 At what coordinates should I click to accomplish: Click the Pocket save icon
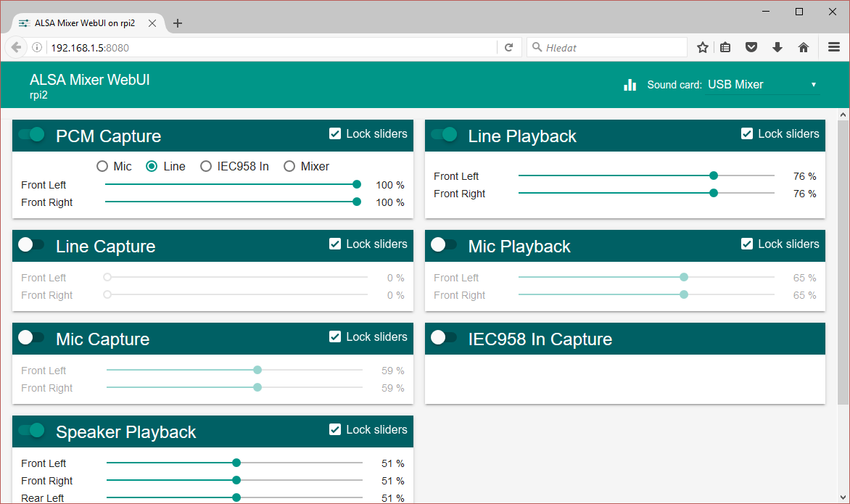click(751, 47)
